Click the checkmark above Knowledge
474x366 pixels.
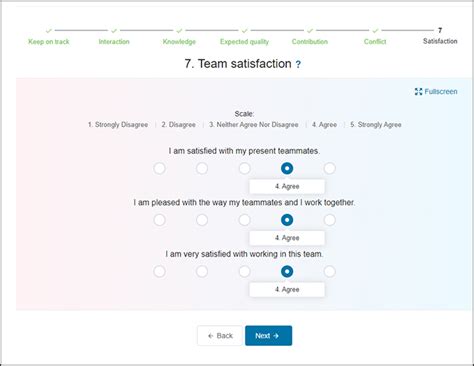(179, 31)
